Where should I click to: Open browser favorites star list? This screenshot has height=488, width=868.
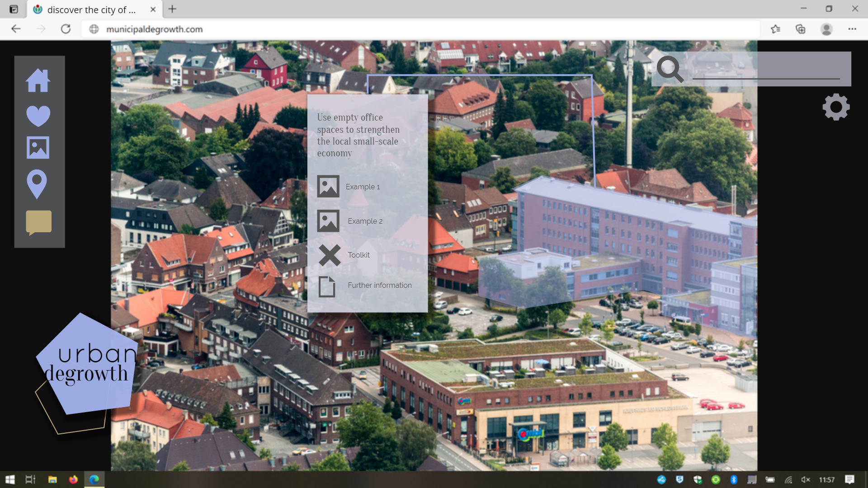[x=775, y=29]
